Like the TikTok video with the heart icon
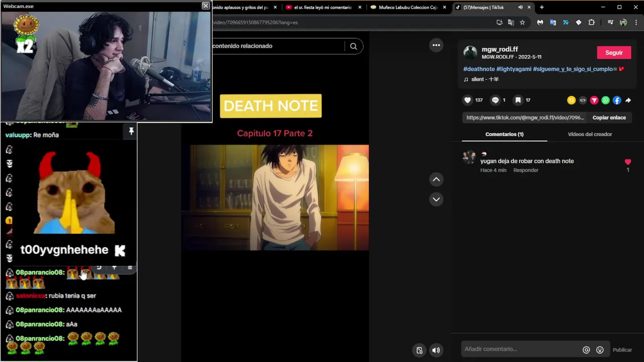 (x=467, y=100)
